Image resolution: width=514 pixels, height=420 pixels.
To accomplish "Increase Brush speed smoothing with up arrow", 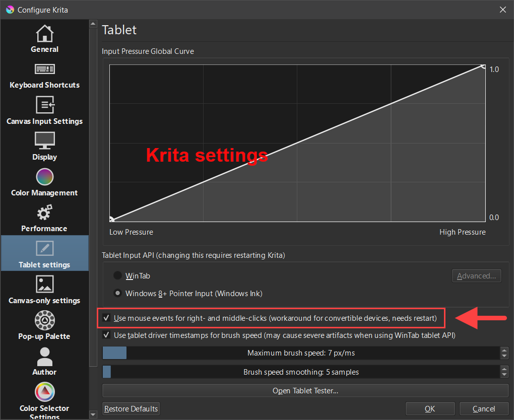I will (504, 369).
